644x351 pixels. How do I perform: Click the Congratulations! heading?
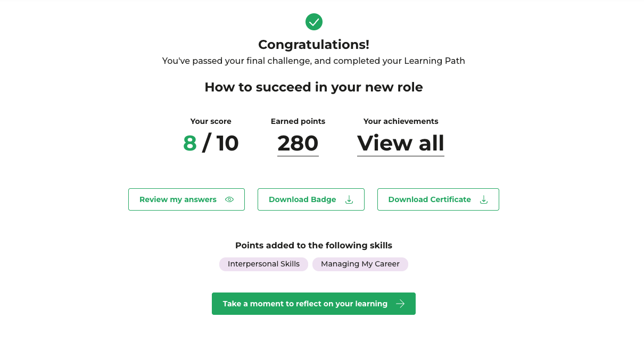313,45
